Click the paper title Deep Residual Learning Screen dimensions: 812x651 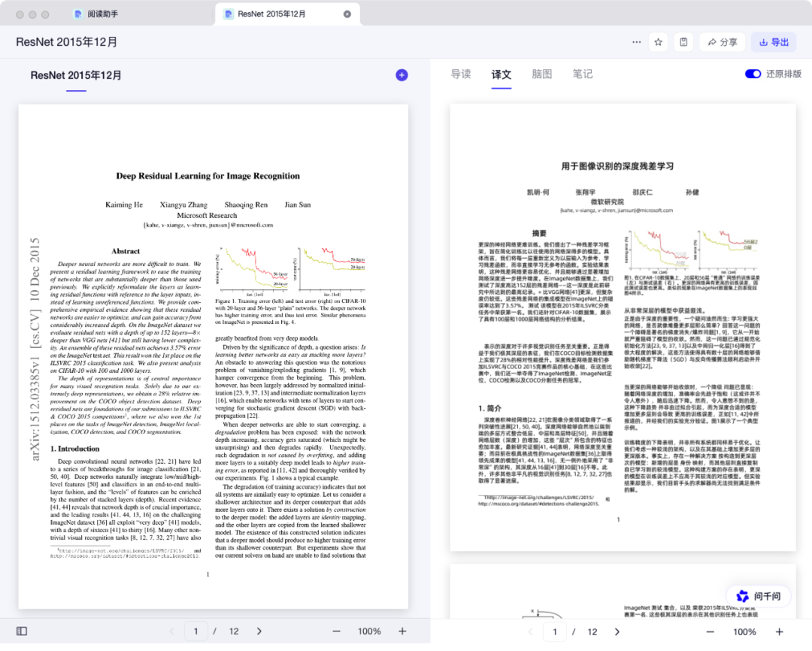pyautogui.click(x=208, y=176)
